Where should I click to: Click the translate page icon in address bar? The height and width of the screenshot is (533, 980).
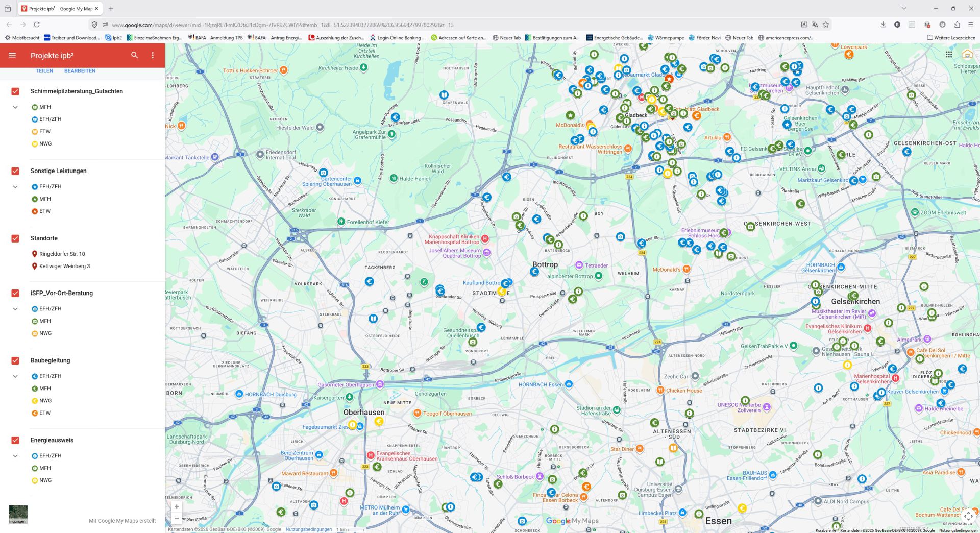click(815, 25)
